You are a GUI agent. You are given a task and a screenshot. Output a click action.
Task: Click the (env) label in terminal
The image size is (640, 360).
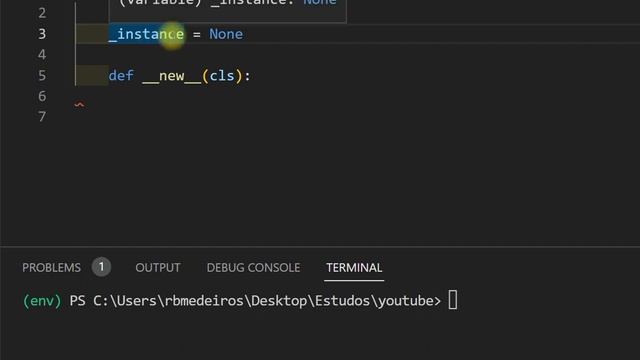pyautogui.click(x=42, y=301)
